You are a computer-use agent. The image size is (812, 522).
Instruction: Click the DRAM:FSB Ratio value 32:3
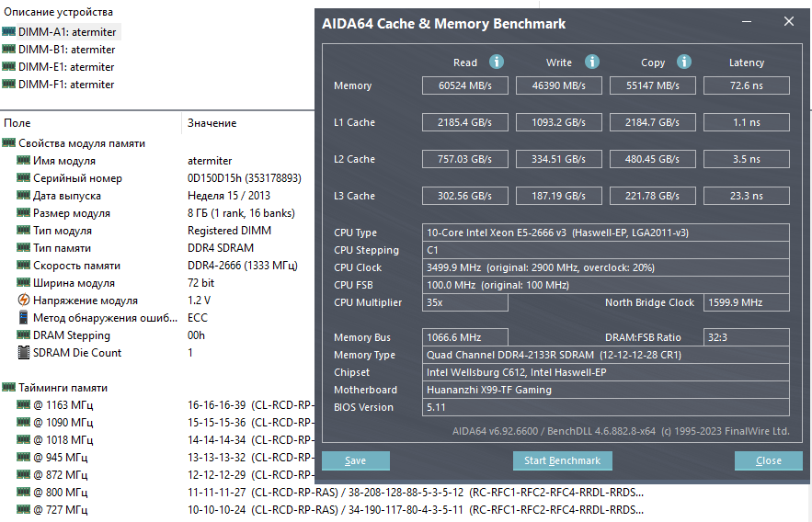[x=746, y=337]
